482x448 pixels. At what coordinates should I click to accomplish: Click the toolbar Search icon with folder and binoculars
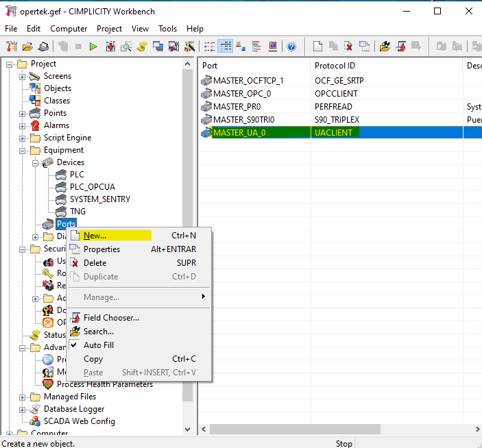point(385,47)
